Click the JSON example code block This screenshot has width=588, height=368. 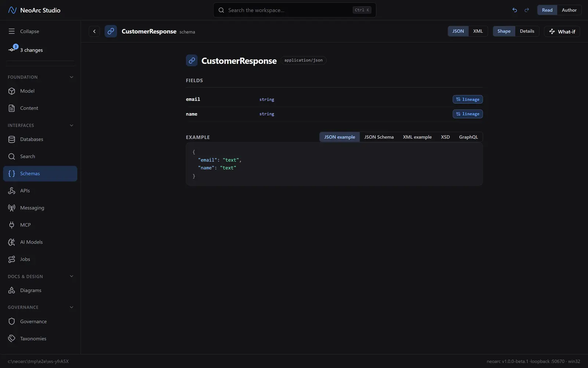(x=334, y=164)
